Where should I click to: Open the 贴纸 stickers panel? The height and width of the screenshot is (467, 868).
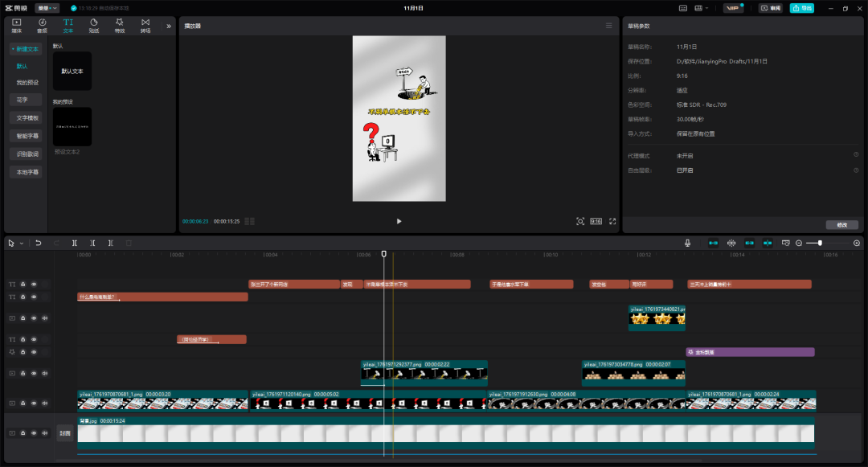[94, 26]
